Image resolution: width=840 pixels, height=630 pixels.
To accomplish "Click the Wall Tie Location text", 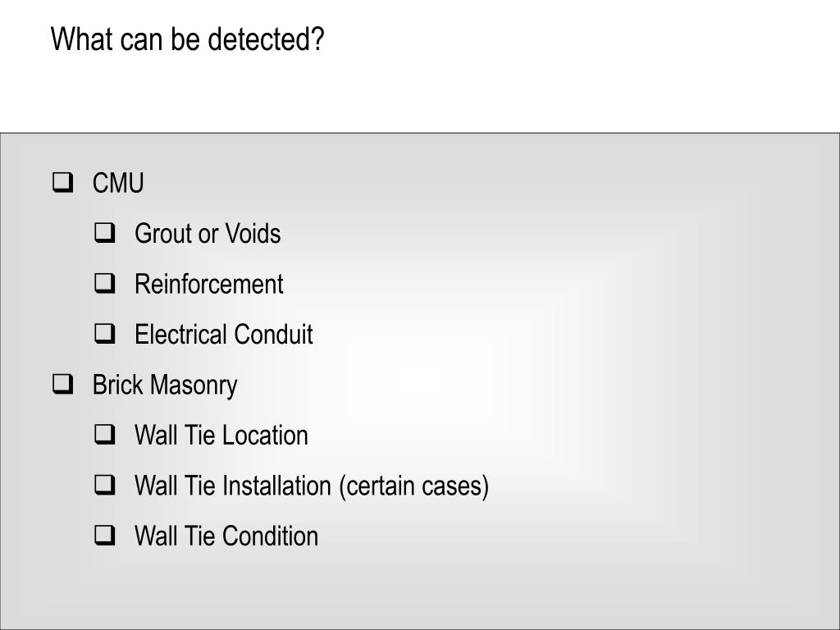I will [x=221, y=435].
